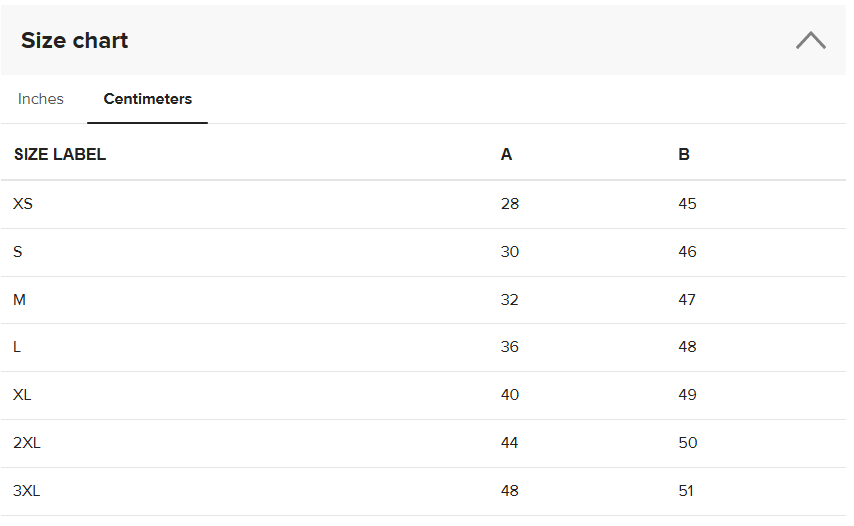The image size is (854, 526).
Task: Select the 3XL size label
Action: 27,491
